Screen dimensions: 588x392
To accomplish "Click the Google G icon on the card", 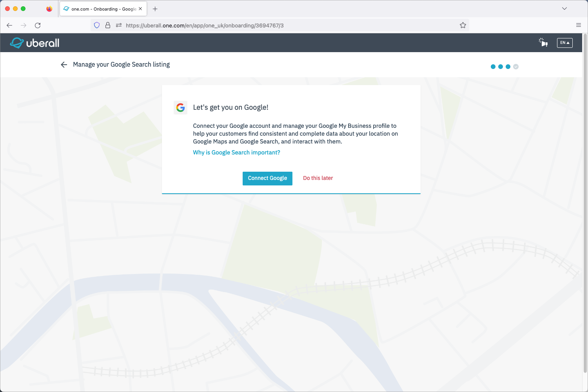I will pyautogui.click(x=181, y=107).
